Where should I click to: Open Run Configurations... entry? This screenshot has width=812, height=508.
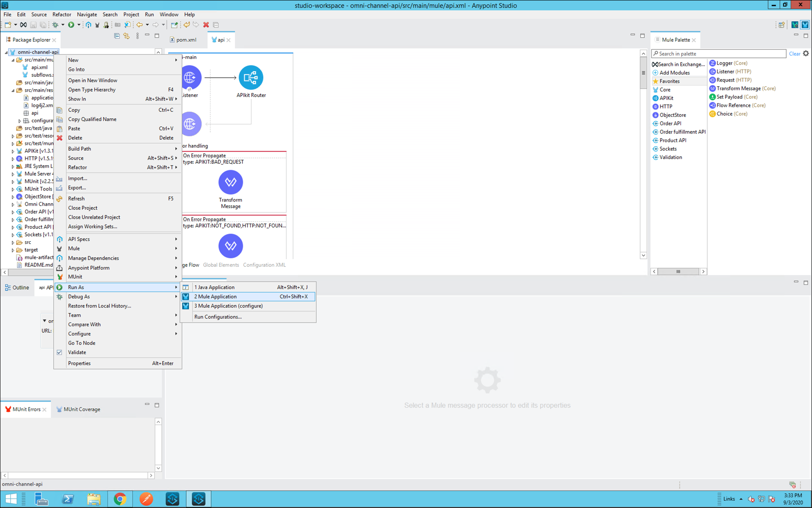[x=248, y=317]
